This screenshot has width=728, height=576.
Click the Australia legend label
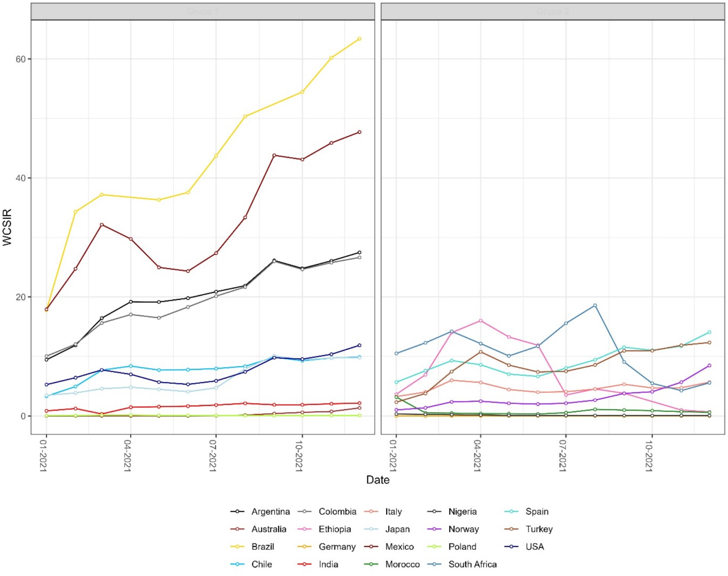tap(269, 529)
